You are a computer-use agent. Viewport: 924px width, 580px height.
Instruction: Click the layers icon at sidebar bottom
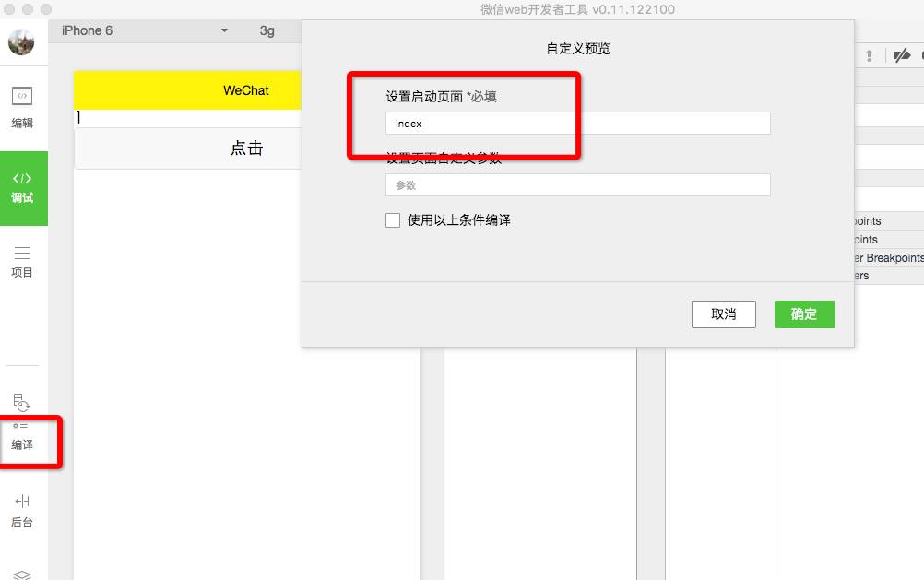click(22, 574)
